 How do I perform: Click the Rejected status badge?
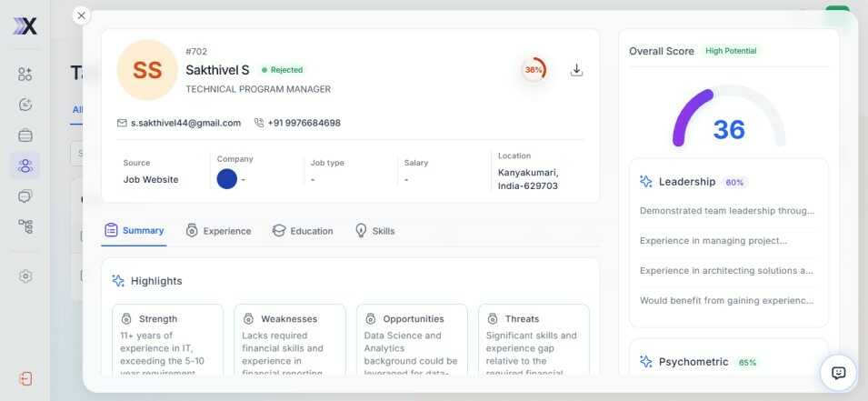point(283,70)
